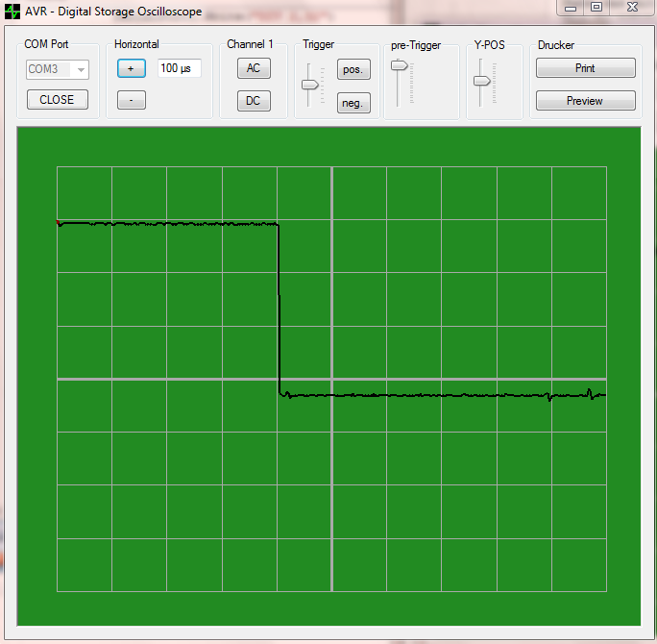Click the AVR oscilloscope app icon

click(x=12, y=12)
